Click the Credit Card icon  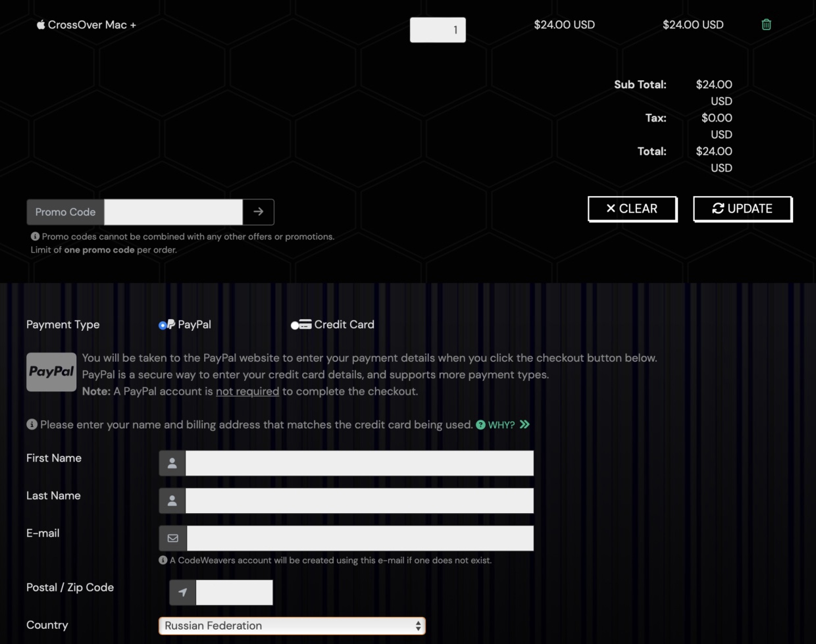pos(306,324)
